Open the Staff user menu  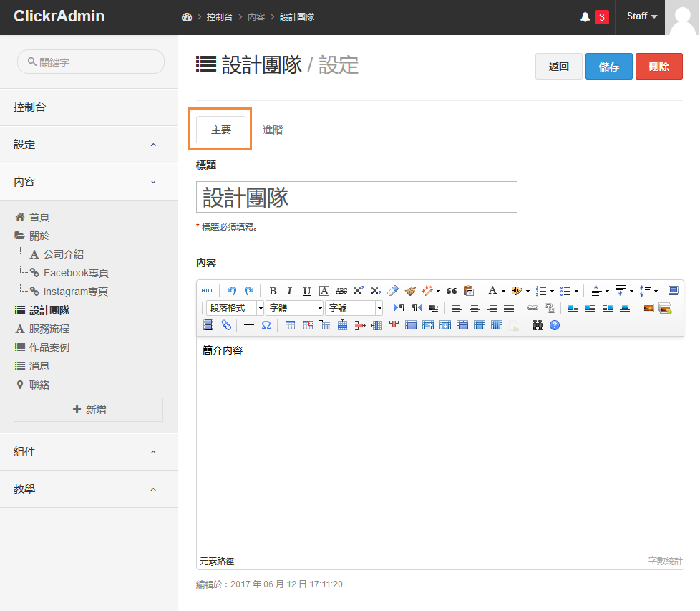click(641, 16)
